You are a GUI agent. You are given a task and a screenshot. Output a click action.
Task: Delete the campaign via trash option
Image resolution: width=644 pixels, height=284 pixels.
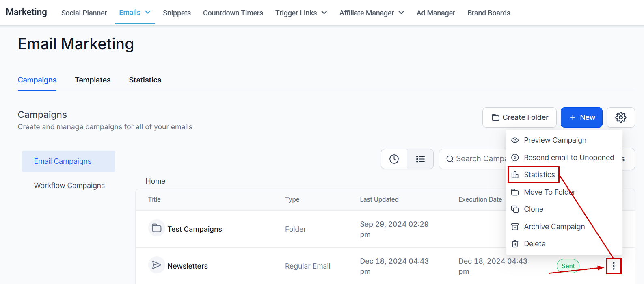(534, 244)
